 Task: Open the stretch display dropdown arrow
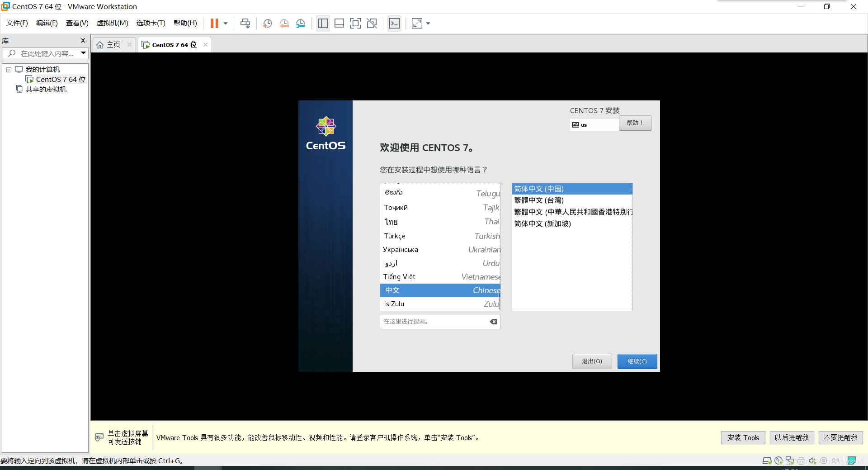tap(428, 24)
